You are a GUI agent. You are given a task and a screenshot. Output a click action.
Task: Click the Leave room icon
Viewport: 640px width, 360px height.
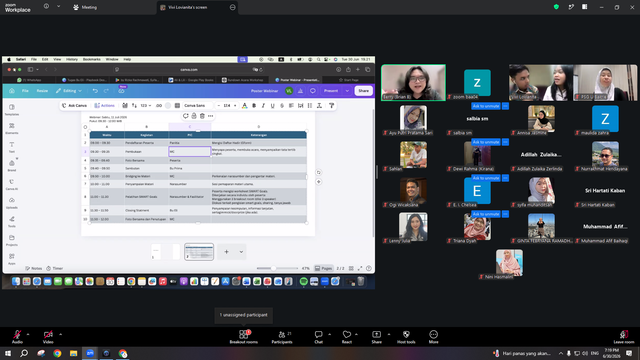(x=624, y=337)
